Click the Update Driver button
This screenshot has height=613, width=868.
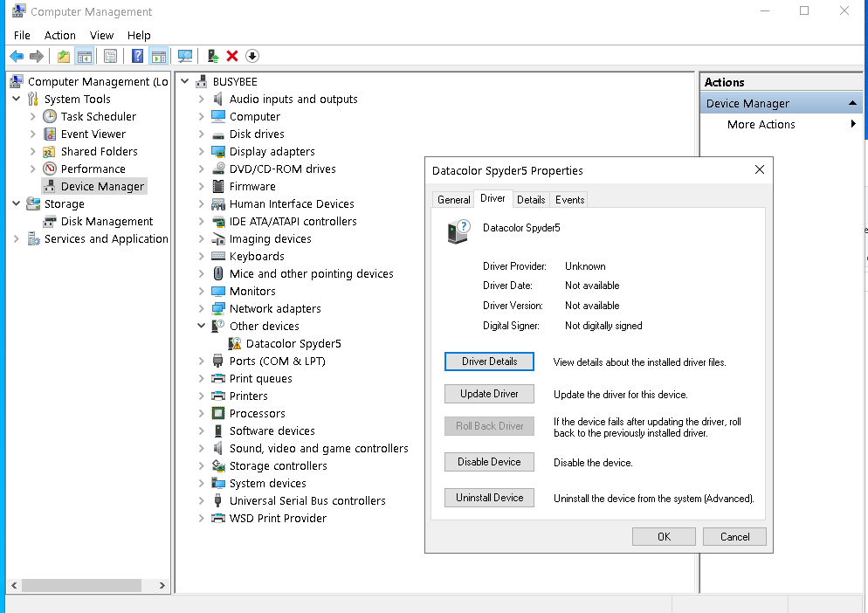coord(489,394)
